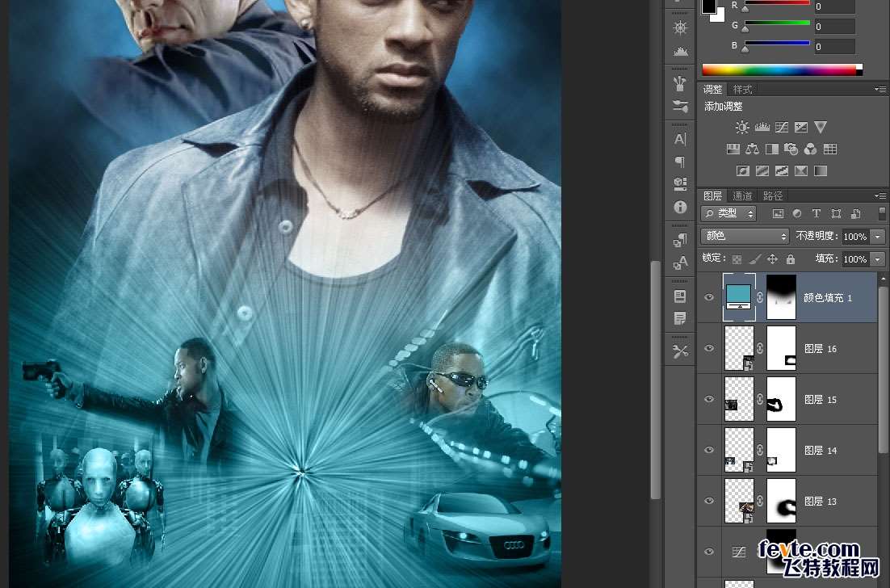Hide the 图层 14 layer

tap(709, 450)
